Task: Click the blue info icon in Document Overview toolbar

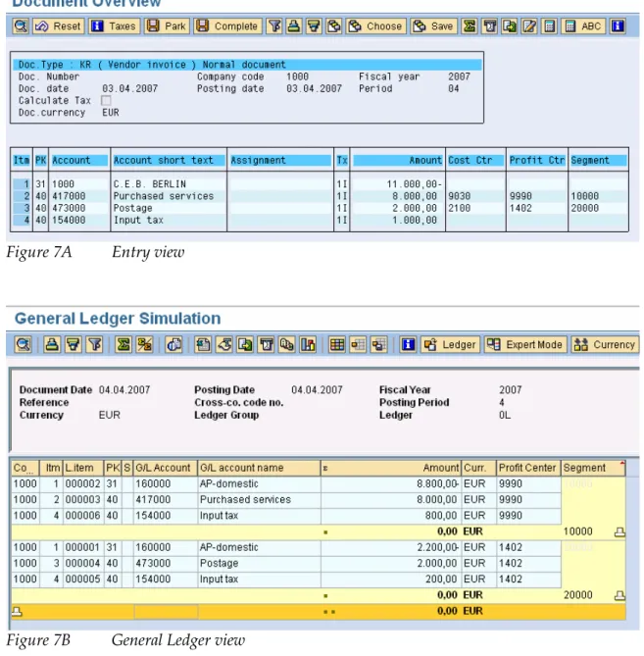Action: [618, 26]
